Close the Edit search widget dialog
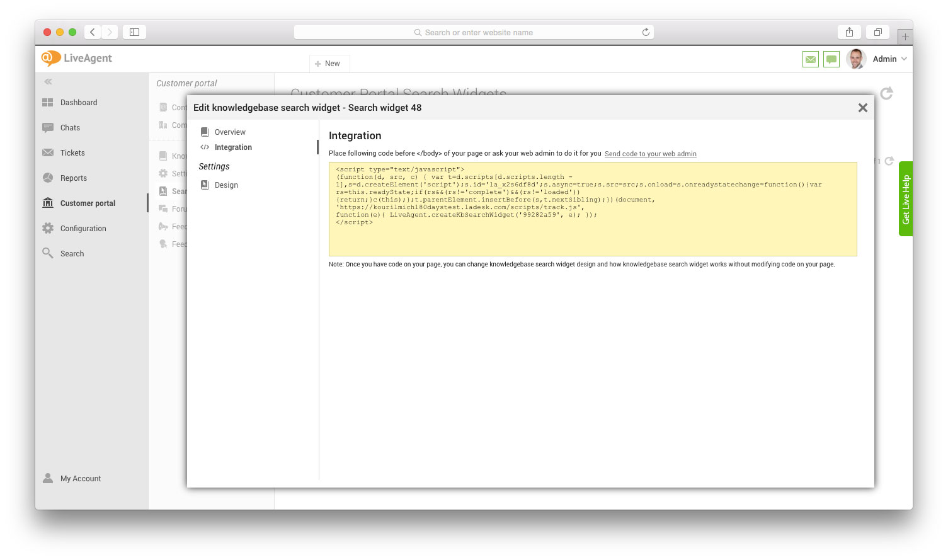 point(862,108)
